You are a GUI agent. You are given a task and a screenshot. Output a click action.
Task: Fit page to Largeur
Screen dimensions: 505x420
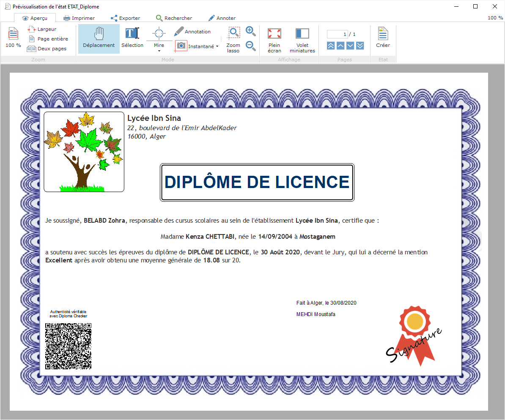[x=42, y=29]
